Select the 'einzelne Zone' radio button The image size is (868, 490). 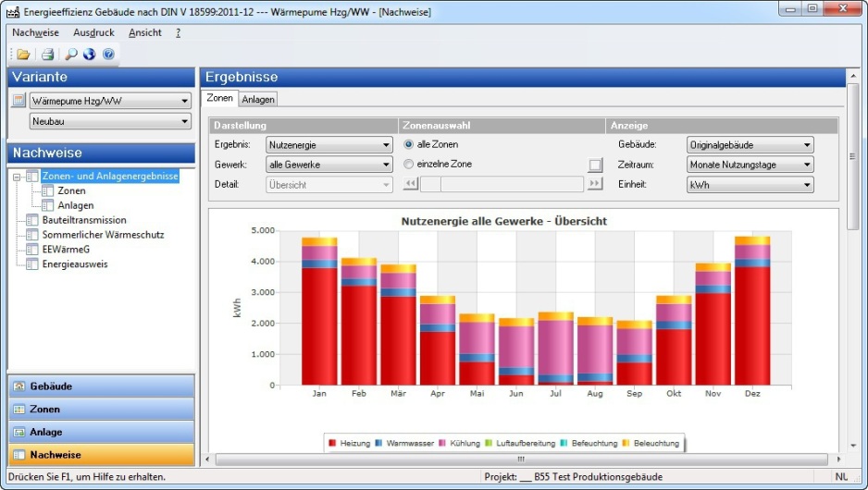click(409, 165)
